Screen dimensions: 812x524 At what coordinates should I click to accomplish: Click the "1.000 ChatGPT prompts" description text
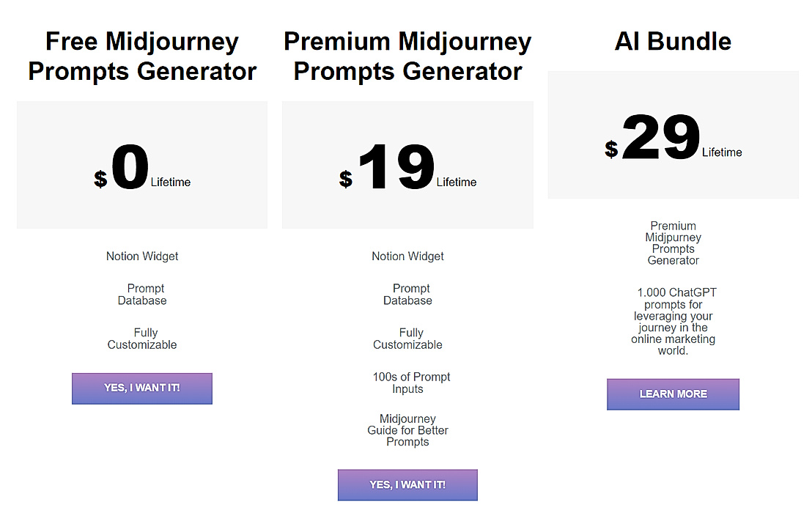click(673, 322)
